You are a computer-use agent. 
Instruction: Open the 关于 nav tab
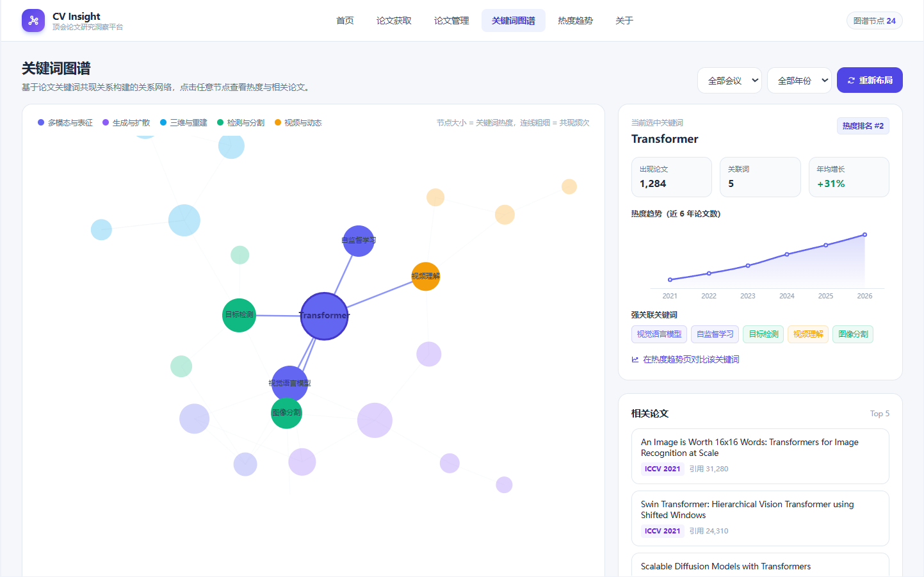click(x=624, y=20)
